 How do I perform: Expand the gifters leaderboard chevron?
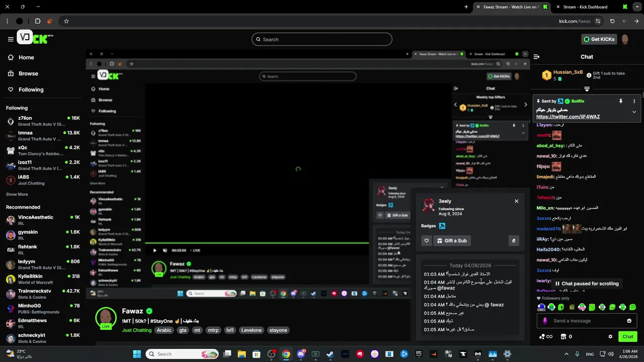point(587,89)
